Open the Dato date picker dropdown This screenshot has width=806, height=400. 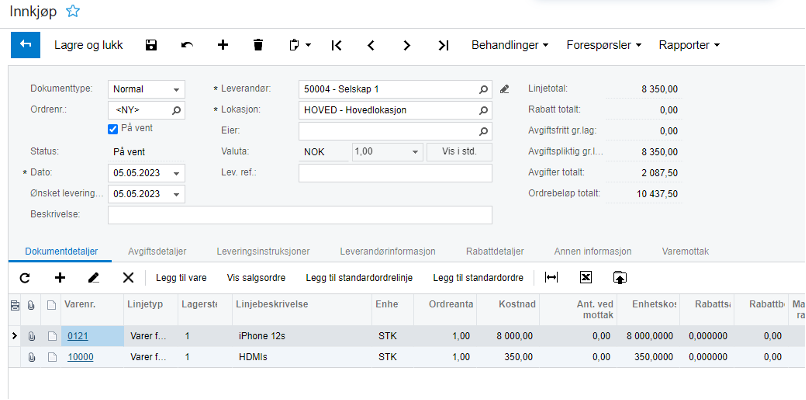pos(177,173)
